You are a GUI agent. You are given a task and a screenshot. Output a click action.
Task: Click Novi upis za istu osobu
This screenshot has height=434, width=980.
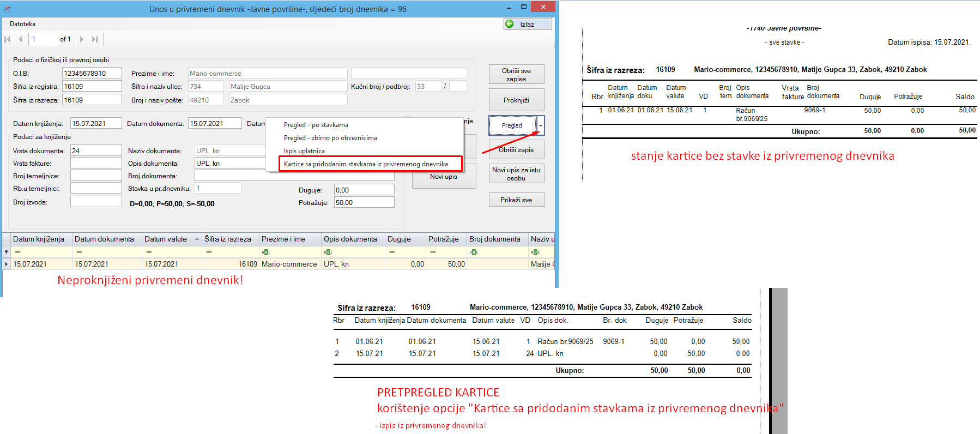(516, 174)
